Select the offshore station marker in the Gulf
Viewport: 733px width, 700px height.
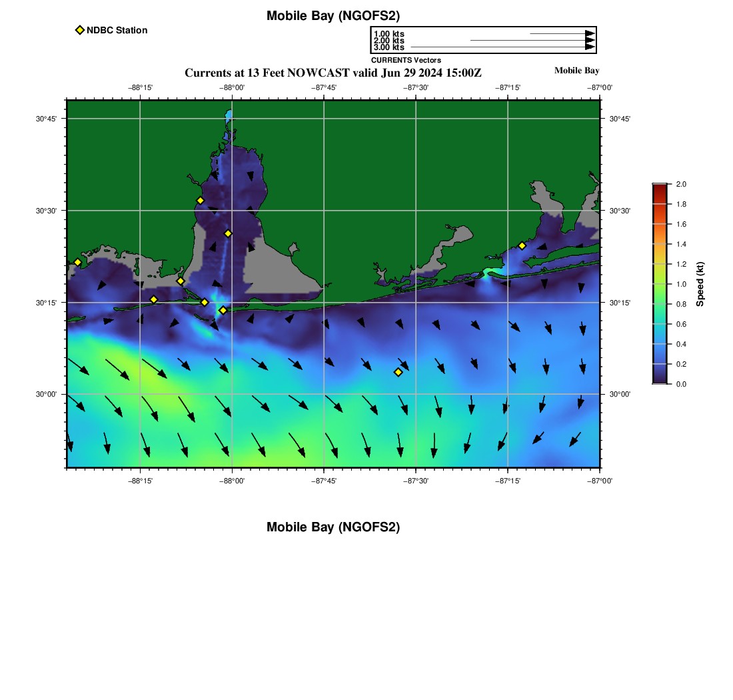pos(398,372)
